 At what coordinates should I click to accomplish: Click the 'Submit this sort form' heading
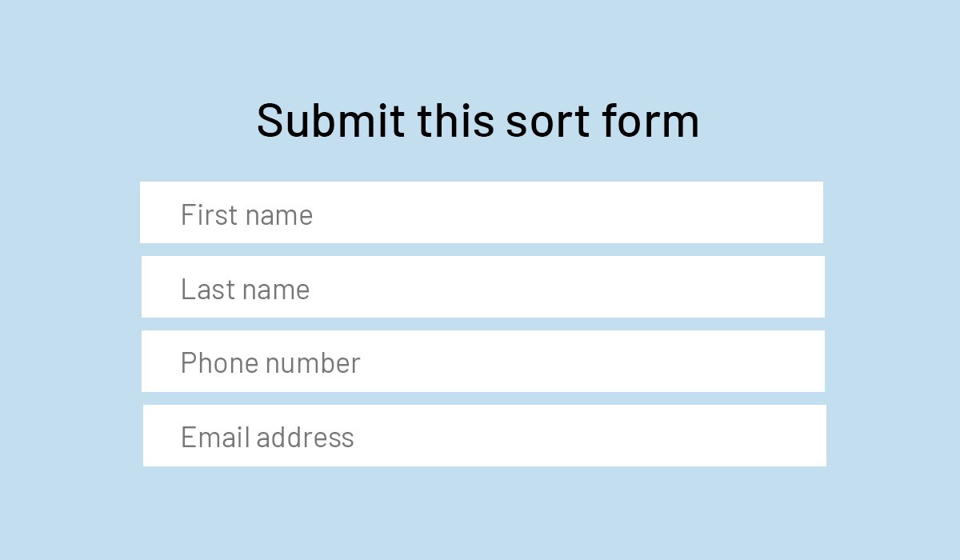tap(478, 121)
